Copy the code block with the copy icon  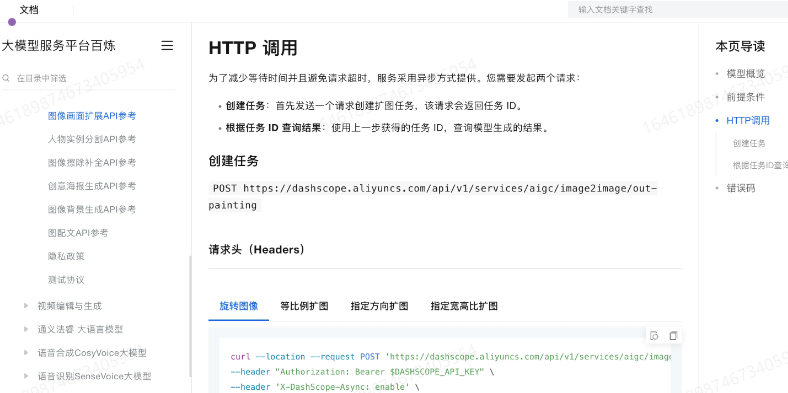[x=673, y=336]
